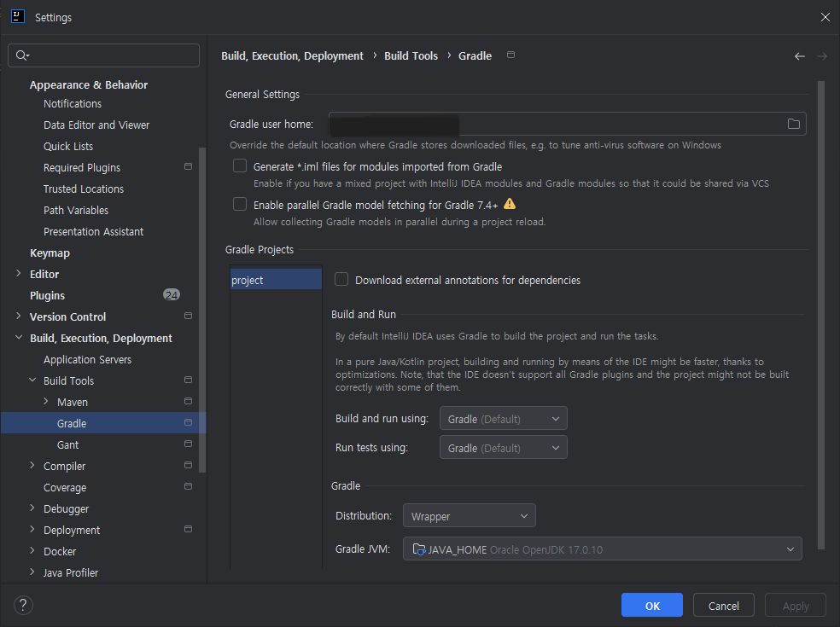Image resolution: width=840 pixels, height=627 pixels.
Task: Collapse Build, Execution, Deployment node
Action: (x=19, y=337)
